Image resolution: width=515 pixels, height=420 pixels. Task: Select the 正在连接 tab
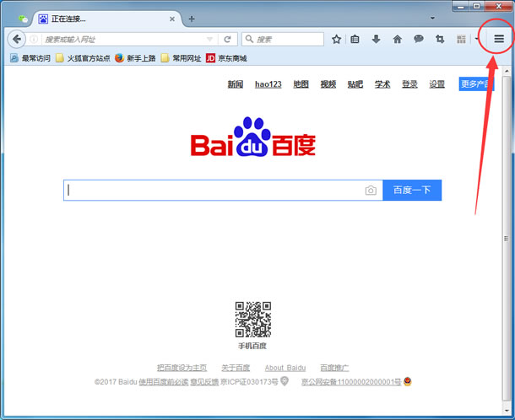[x=106, y=19]
